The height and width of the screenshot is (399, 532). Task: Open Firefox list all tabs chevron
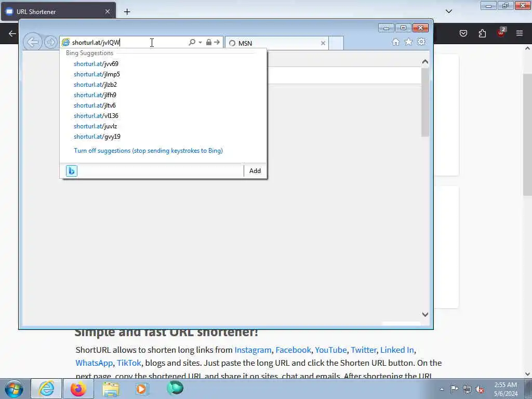click(448, 11)
